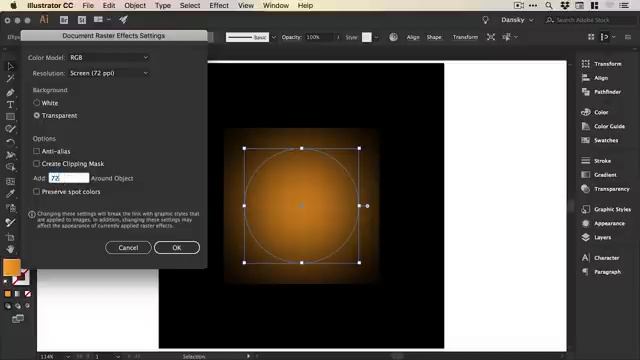The height and width of the screenshot is (360, 640).
Task: Click the Dropbox menu bar icon
Action: click(565, 5)
